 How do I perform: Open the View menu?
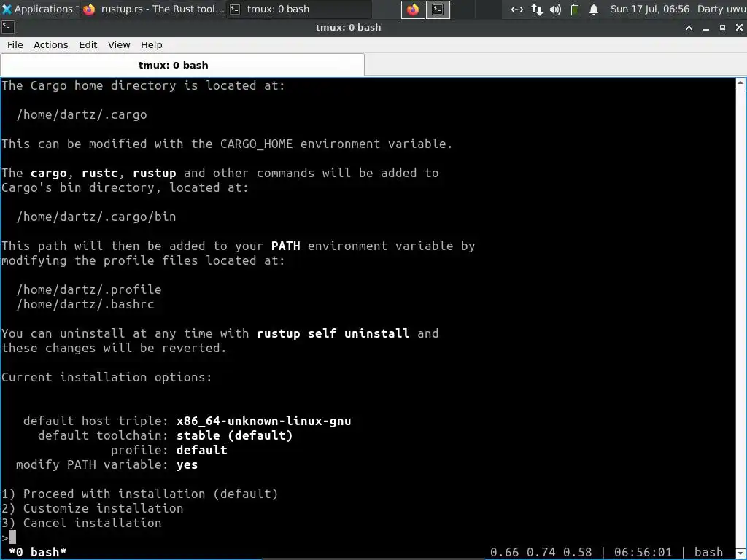click(119, 44)
